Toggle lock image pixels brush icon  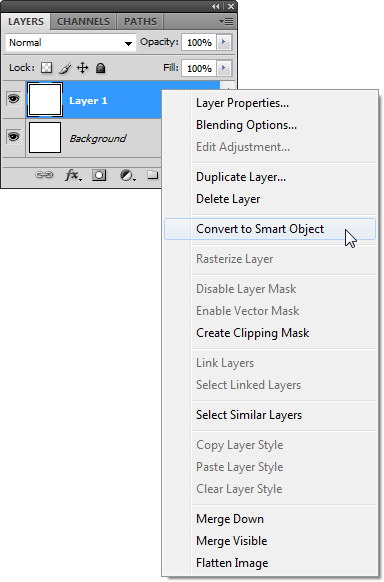coord(65,68)
